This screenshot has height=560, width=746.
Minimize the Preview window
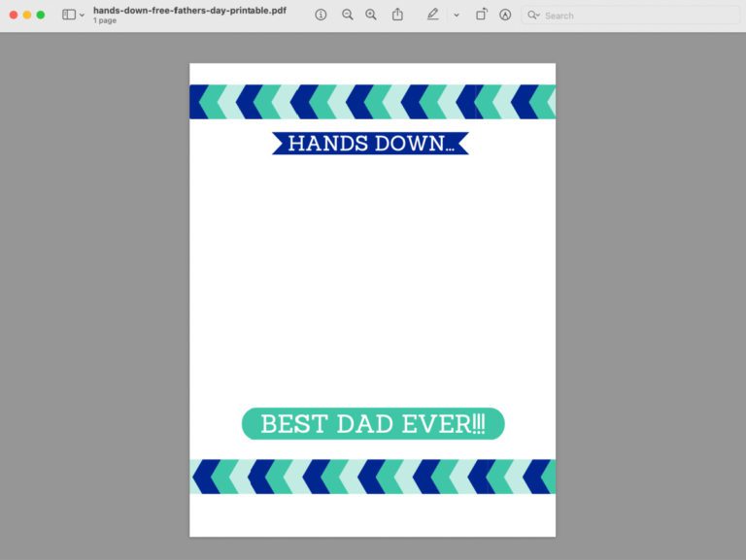[27, 16]
